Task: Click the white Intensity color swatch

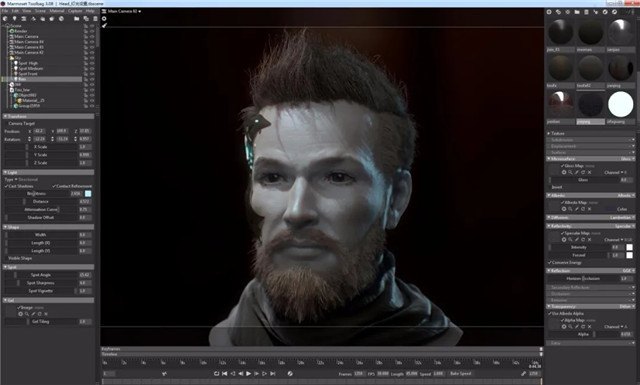Action: pos(629,247)
